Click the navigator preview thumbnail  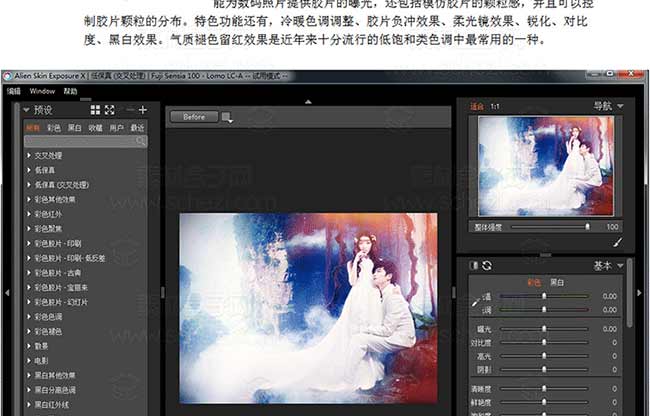tap(546, 166)
